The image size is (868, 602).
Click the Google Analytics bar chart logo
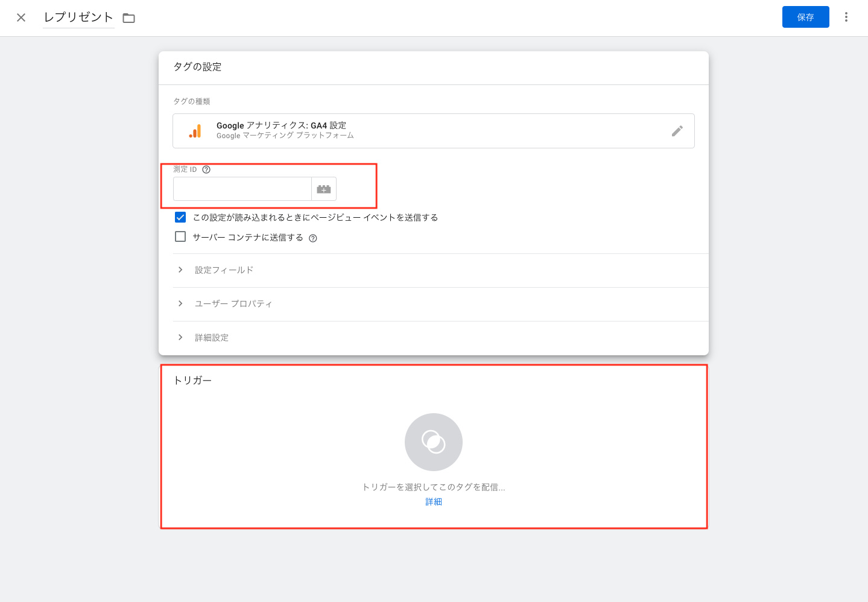(195, 131)
